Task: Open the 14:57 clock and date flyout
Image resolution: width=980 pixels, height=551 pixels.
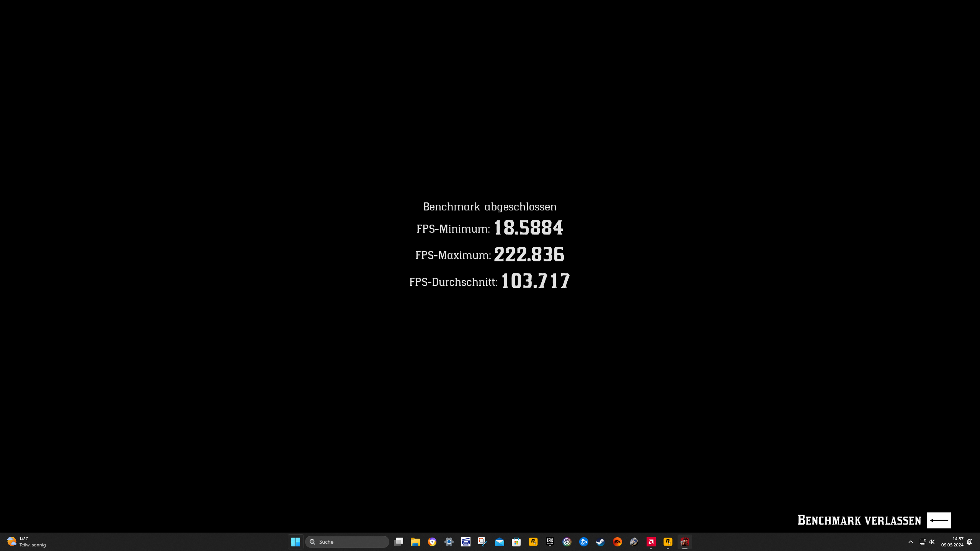Action: pos(952,542)
